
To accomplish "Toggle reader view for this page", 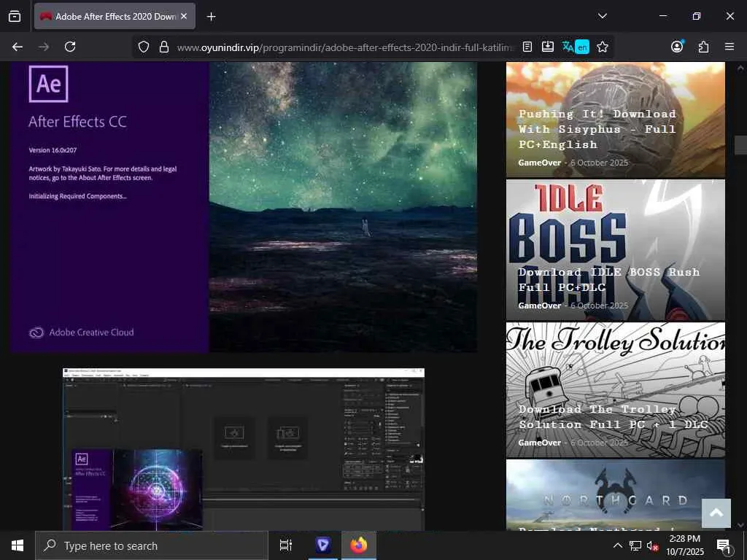I will tap(527, 47).
